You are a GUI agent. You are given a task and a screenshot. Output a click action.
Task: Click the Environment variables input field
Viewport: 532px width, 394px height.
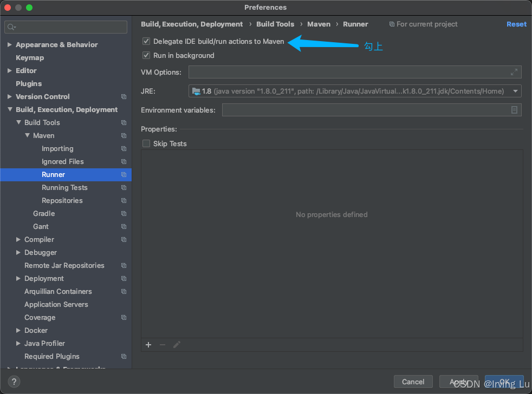pyautogui.click(x=372, y=110)
